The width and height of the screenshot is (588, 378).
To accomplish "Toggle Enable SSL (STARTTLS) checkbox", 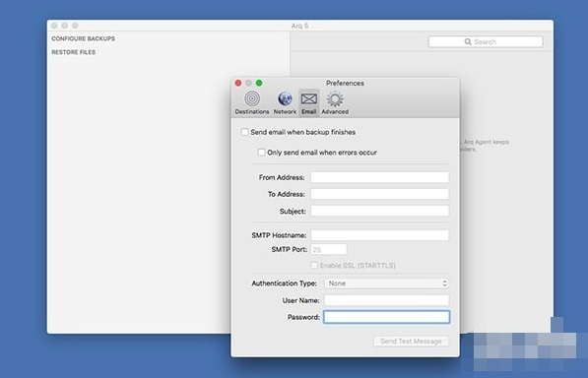I will pos(314,265).
